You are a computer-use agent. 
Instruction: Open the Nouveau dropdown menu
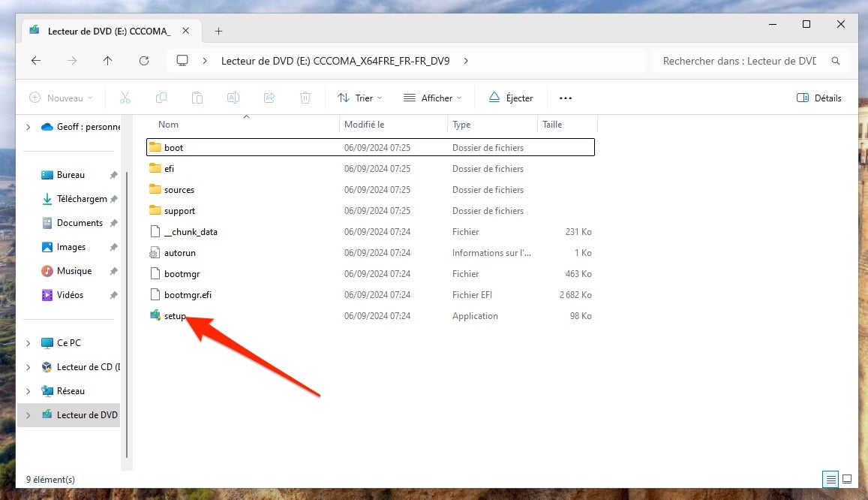point(61,98)
